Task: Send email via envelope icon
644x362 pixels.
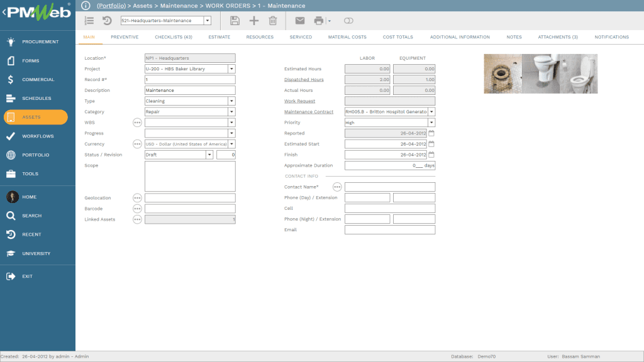Action: click(300, 21)
